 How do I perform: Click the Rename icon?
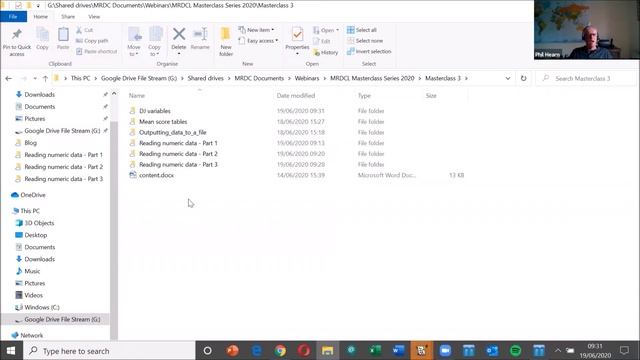200,34
